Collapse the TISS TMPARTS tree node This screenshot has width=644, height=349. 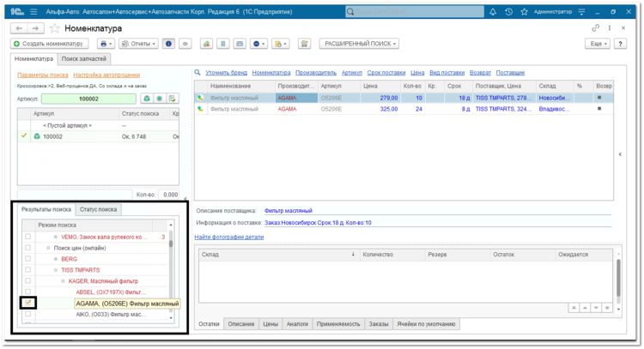[x=56, y=270]
